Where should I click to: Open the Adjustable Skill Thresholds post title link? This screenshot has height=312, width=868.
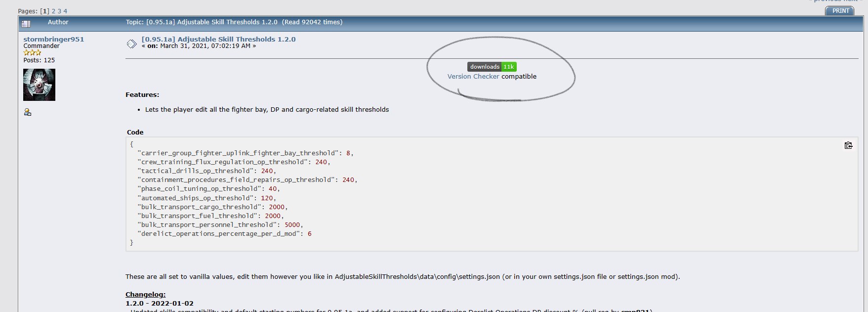click(x=218, y=39)
